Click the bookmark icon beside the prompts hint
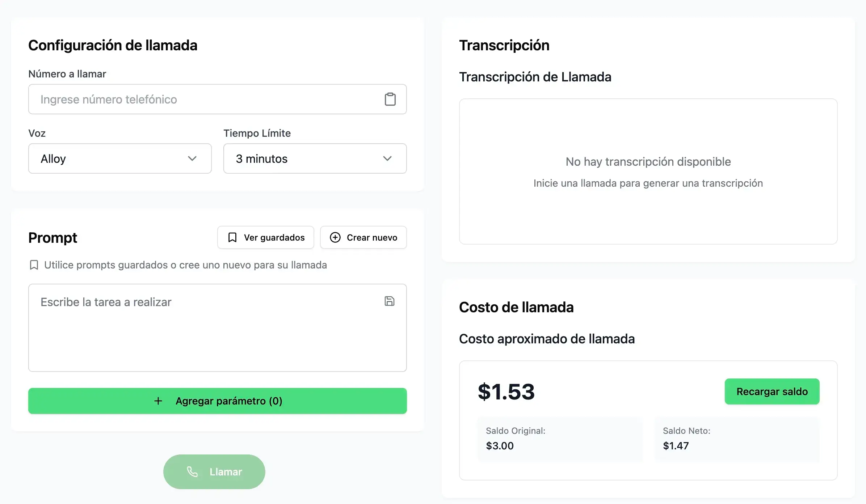The height and width of the screenshot is (504, 866). [34, 265]
